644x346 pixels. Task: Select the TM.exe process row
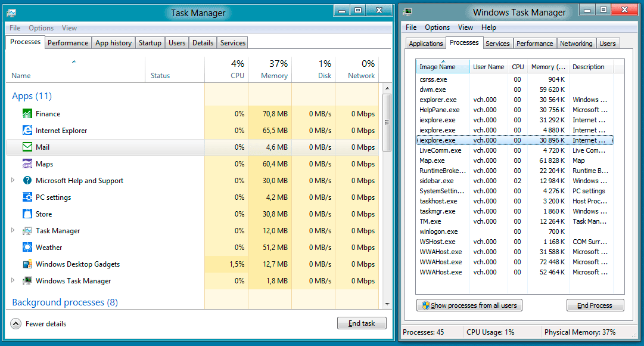point(515,221)
